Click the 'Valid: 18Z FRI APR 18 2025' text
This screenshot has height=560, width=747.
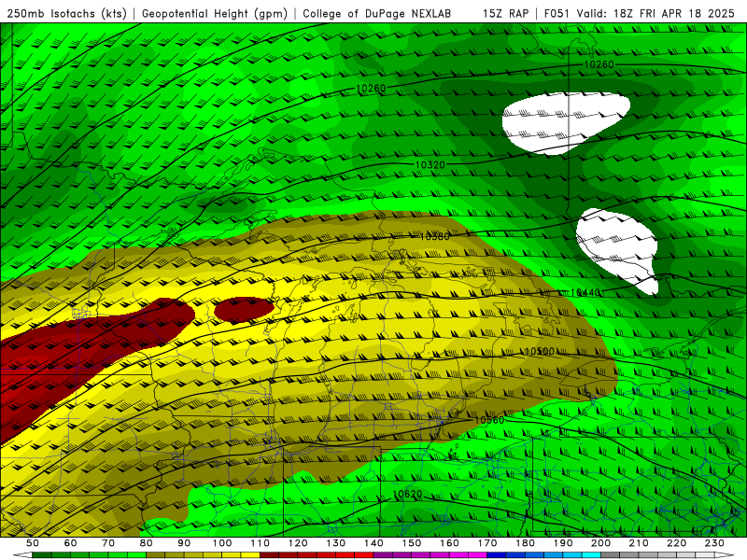pyautogui.click(x=656, y=13)
